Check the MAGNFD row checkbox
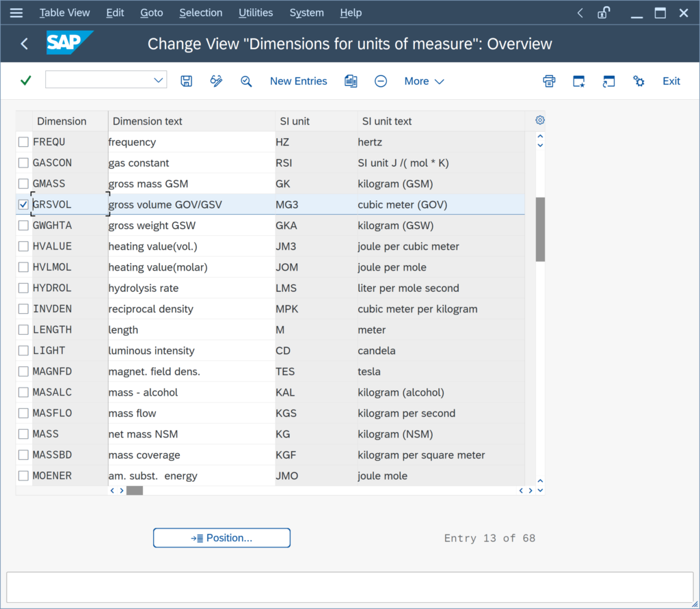700x609 pixels. click(23, 371)
